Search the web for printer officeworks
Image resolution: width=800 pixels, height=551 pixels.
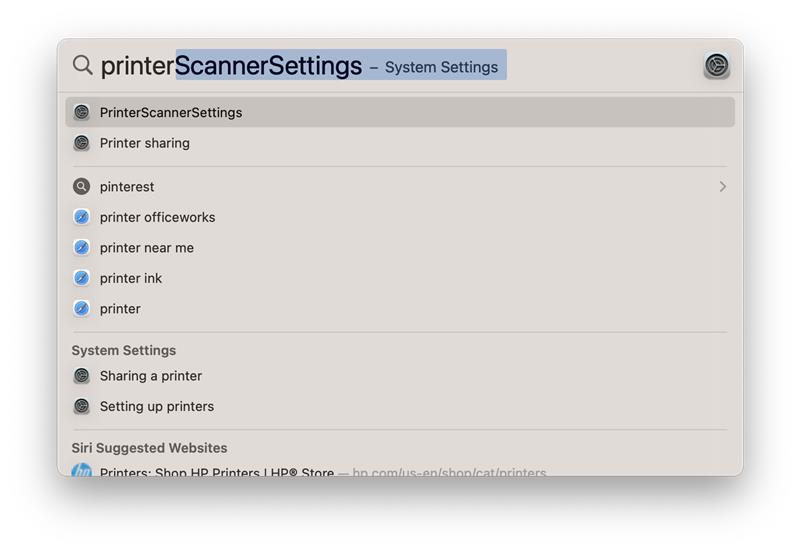(157, 217)
